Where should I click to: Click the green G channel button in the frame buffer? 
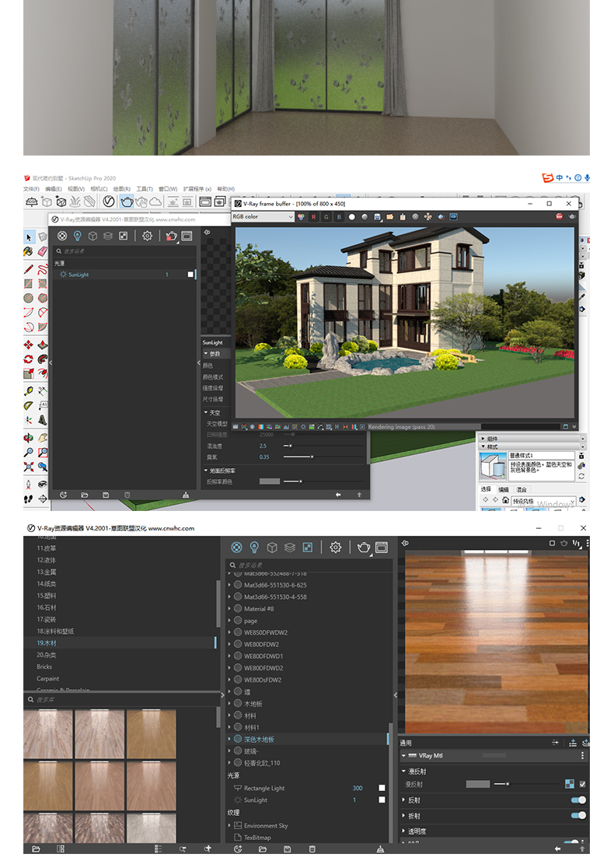326,217
